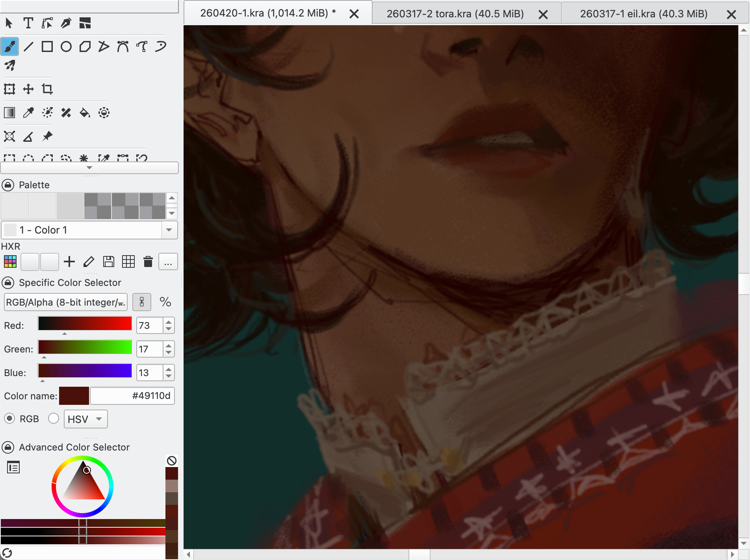This screenshot has width=750, height=560.
Task: Select the Calligraphy pen tool
Action: (66, 23)
